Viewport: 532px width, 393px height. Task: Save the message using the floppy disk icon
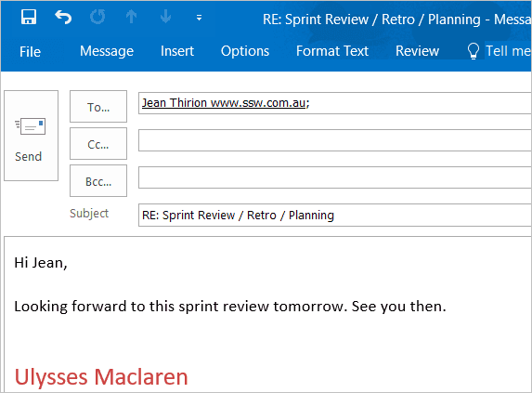coord(29,17)
